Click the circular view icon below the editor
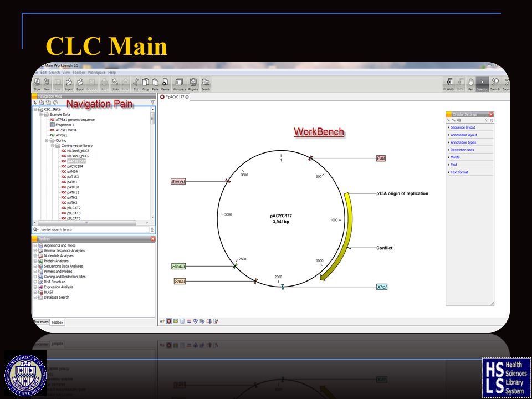Screen dimensions: 532x399 (168, 321)
